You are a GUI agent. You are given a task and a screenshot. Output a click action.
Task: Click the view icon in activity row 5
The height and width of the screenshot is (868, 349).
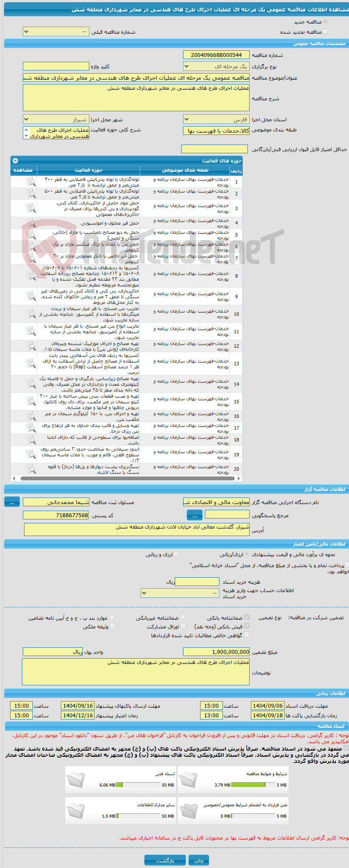tap(31, 235)
